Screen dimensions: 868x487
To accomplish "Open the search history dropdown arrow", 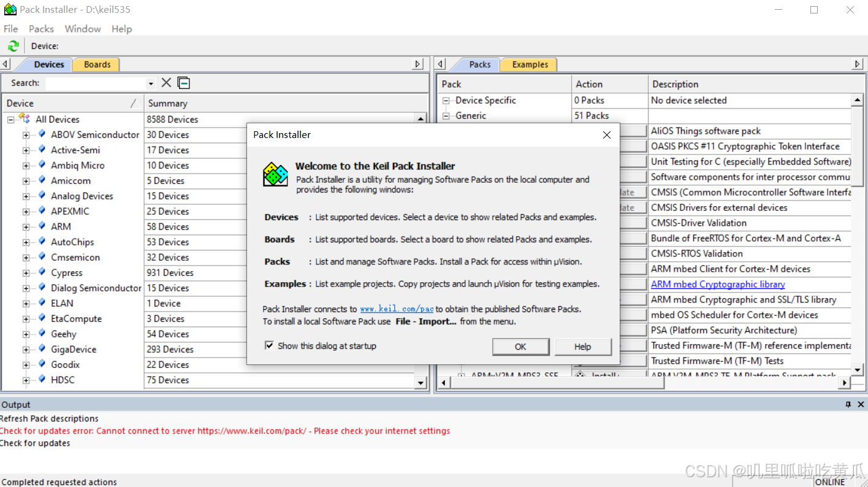I will [x=151, y=83].
